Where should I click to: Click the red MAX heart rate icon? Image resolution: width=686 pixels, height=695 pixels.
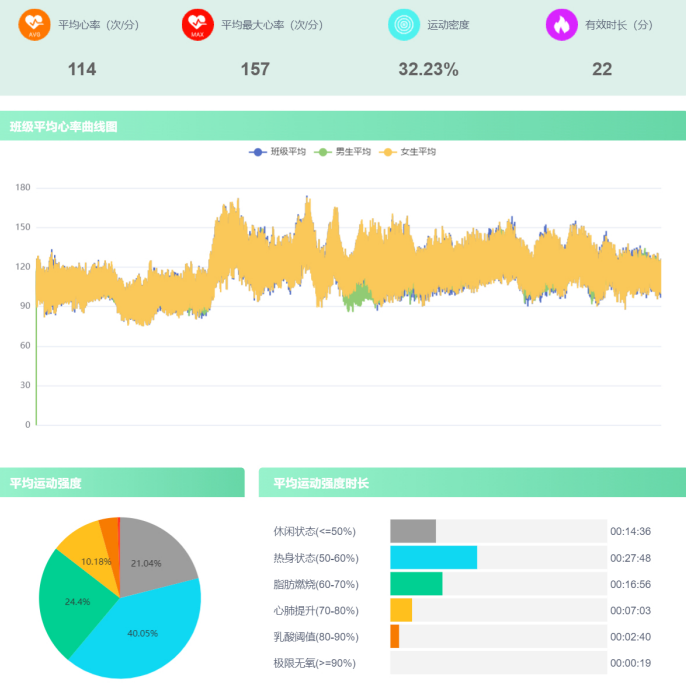(x=198, y=25)
